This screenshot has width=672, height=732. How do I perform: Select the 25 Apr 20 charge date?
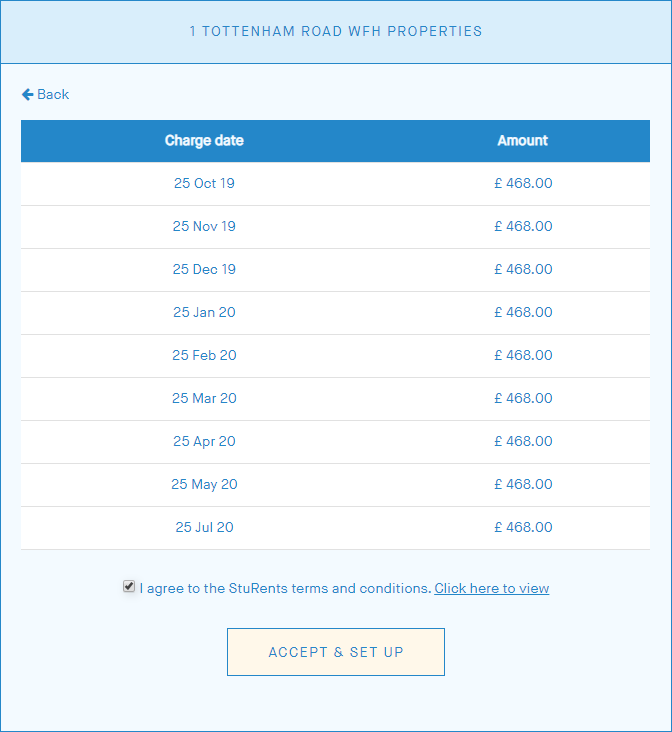click(x=204, y=441)
